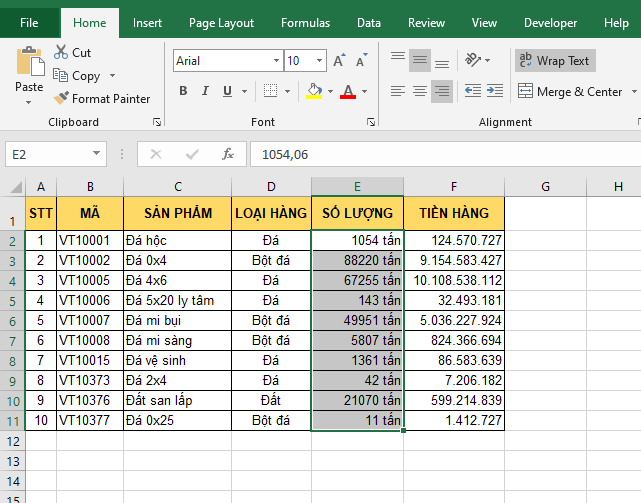
Task: Click the Insert Function fx icon
Action: tap(228, 154)
